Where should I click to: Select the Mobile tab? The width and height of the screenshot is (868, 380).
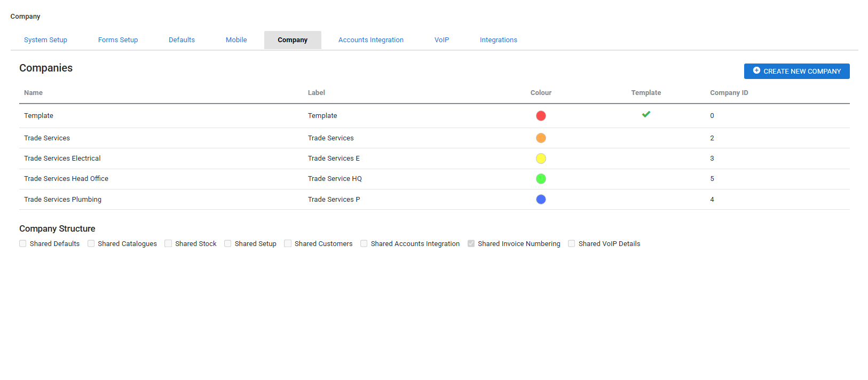[x=236, y=40]
